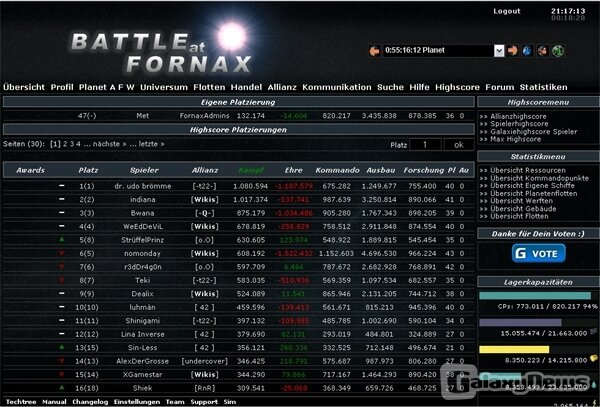Go to highscore page 3
The image size is (600, 407).
pos(72,144)
